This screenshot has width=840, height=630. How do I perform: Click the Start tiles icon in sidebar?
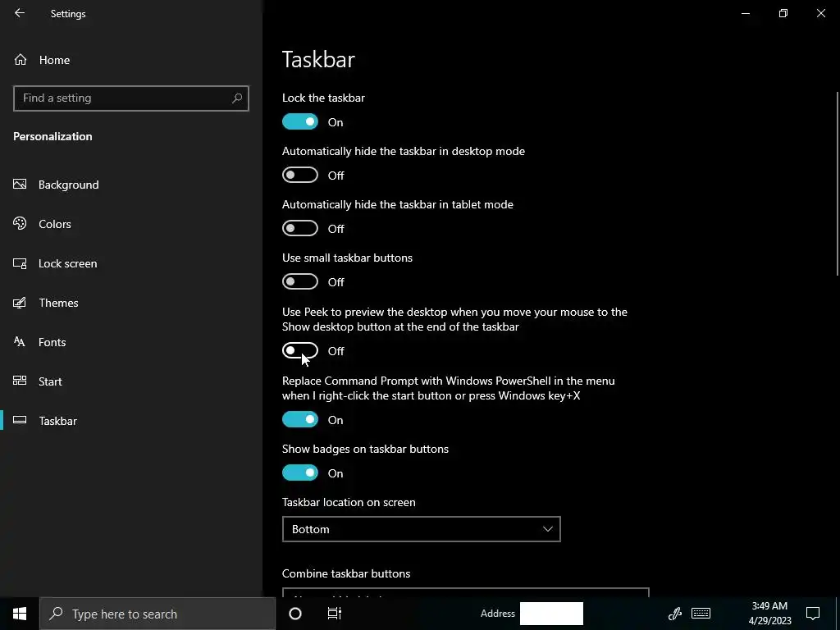(x=20, y=381)
